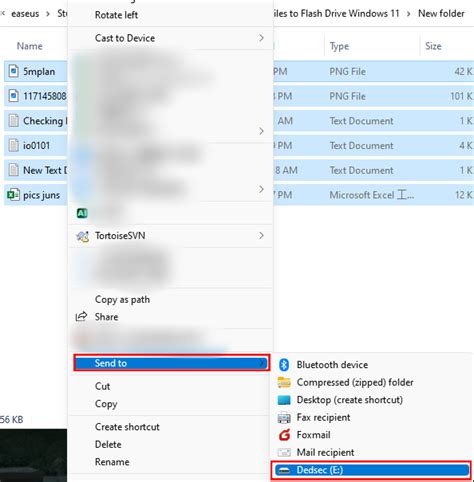Click breadcrumb chevron after easeus

coord(48,14)
